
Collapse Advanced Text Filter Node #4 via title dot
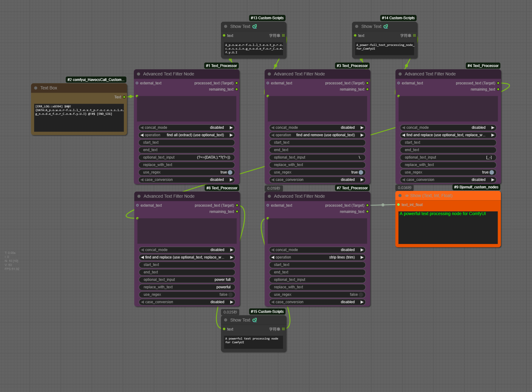[400, 74]
